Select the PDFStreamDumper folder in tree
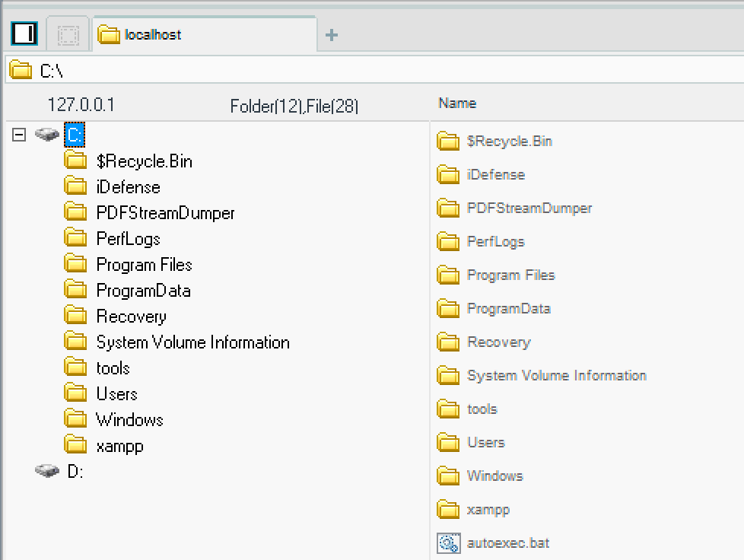This screenshot has width=744, height=560. (x=164, y=212)
